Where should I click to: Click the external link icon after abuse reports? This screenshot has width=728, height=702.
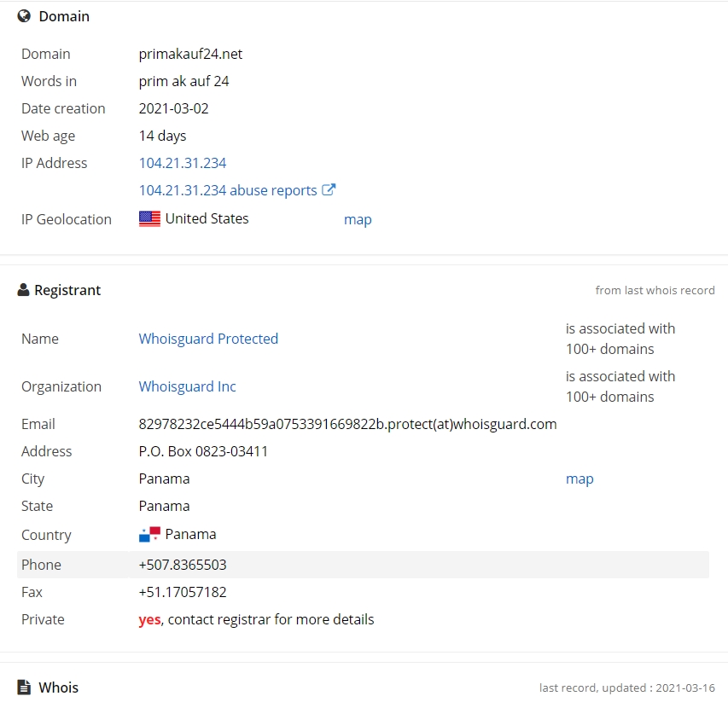point(329,189)
